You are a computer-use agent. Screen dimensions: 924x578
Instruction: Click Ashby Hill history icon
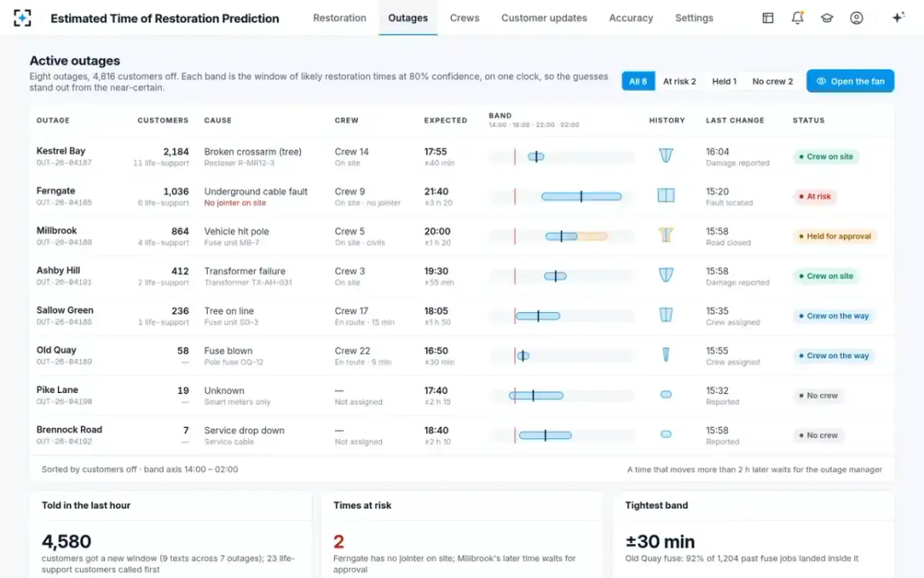click(x=666, y=275)
